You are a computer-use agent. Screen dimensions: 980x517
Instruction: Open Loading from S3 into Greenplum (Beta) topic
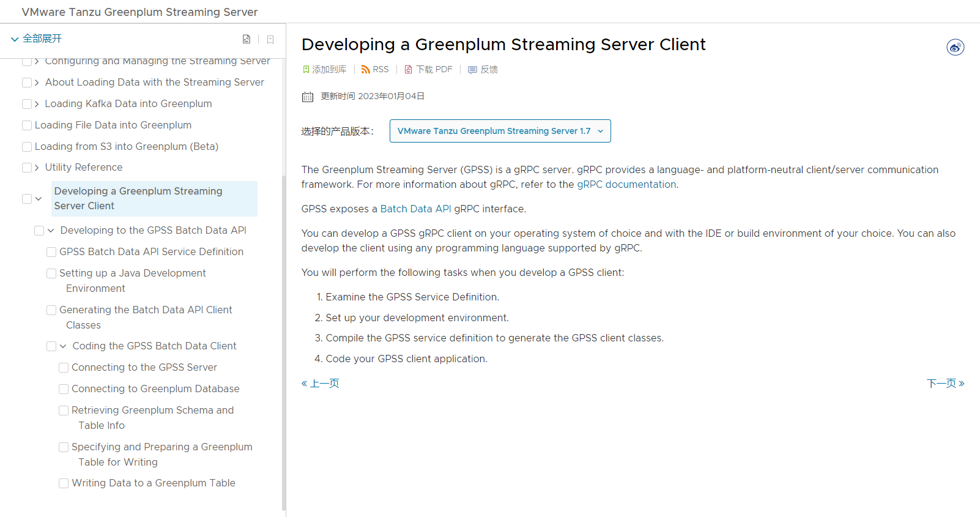coord(127,146)
